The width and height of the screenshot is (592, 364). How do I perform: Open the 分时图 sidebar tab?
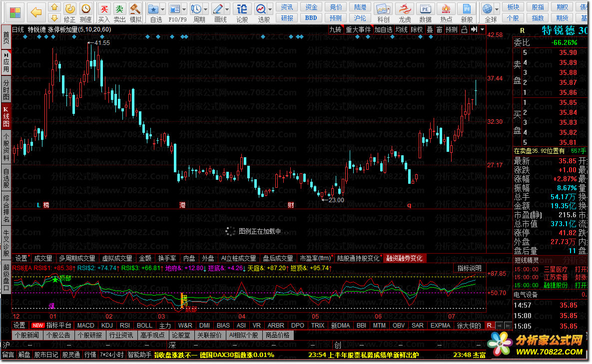[x=6, y=89]
